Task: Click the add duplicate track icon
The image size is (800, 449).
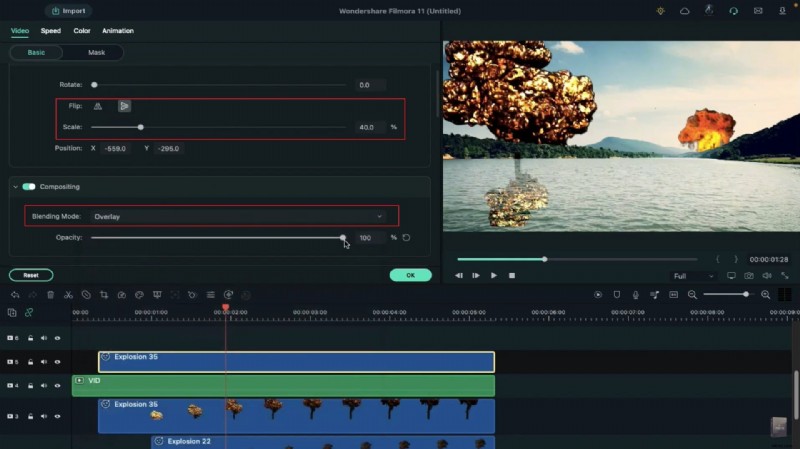Action: coord(12,313)
